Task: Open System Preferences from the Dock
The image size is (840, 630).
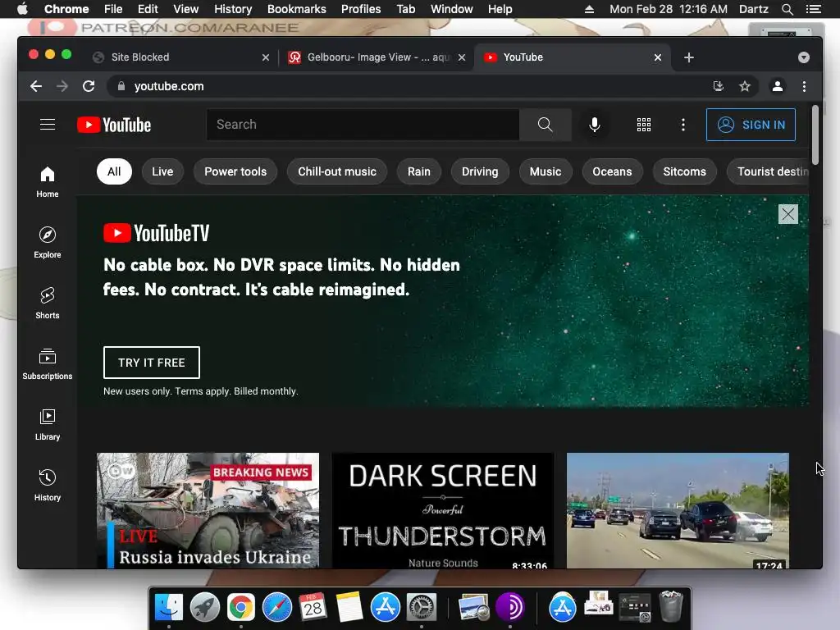Action: click(422, 608)
